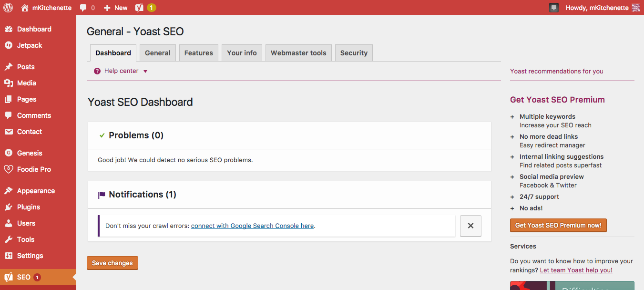Click connect with Google Search Console link
644x290 pixels.
pyautogui.click(x=252, y=226)
